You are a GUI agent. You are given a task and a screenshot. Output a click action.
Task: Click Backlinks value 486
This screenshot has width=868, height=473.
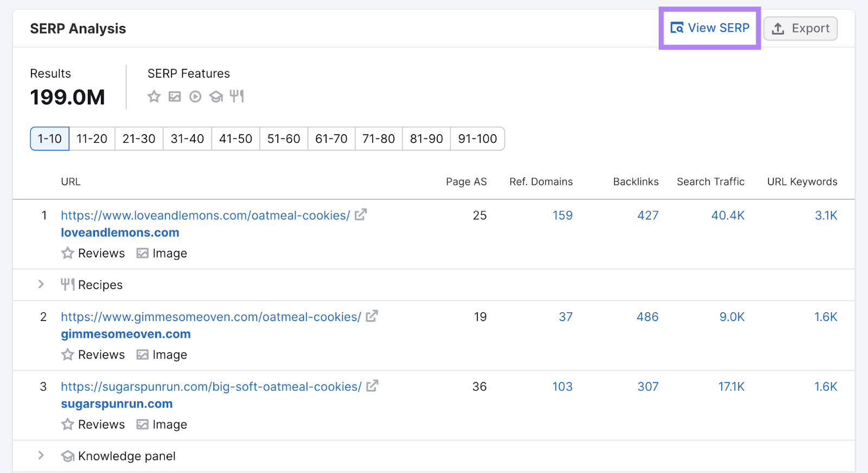coord(648,317)
